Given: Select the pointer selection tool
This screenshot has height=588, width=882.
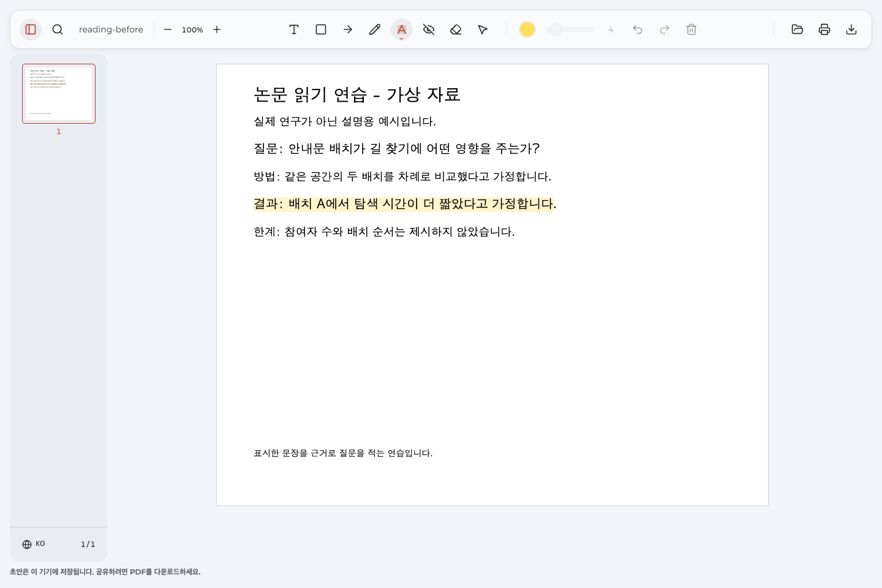Looking at the screenshot, I should tap(483, 29).
